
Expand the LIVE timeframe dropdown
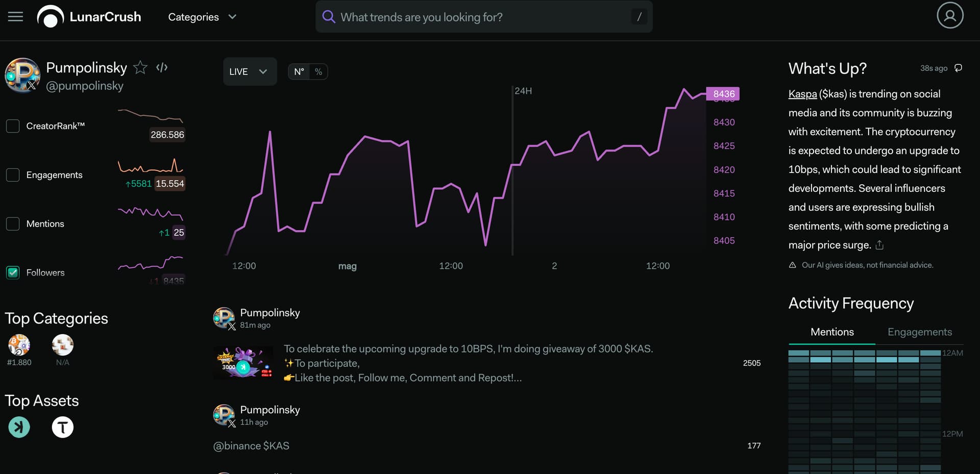coord(250,71)
